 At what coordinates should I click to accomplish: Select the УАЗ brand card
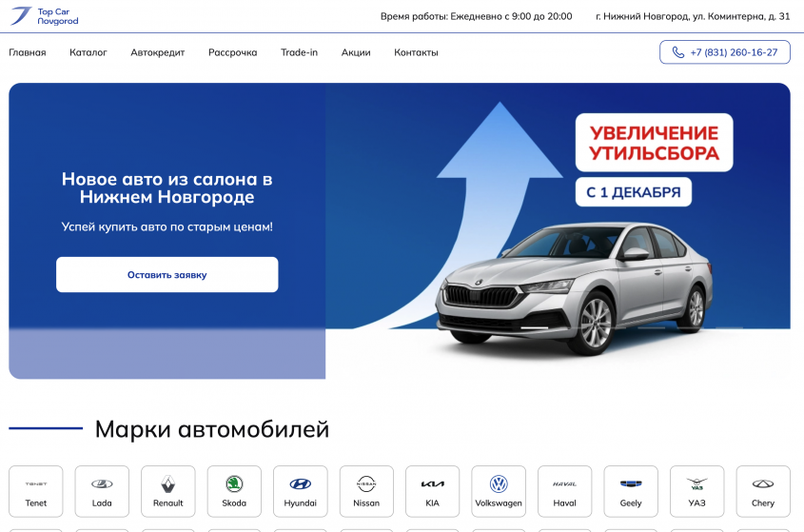pyautogui.click(x=696, y=491)
